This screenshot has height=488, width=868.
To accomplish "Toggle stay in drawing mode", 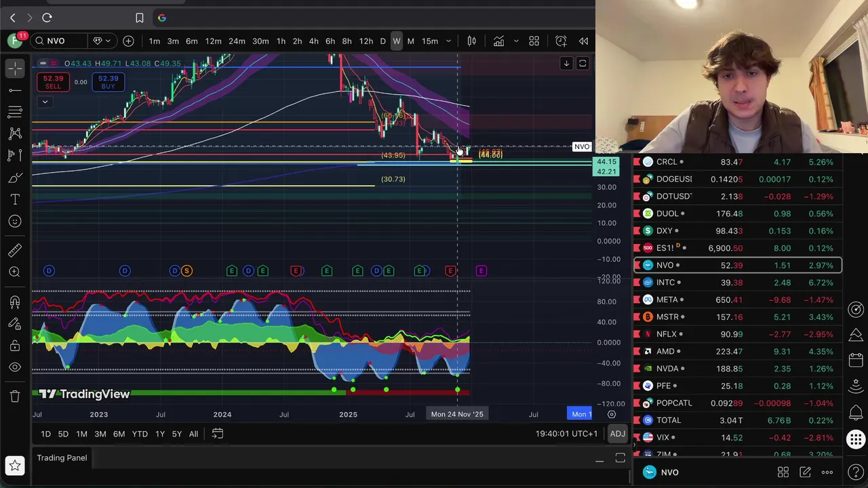I will (15, 323).
